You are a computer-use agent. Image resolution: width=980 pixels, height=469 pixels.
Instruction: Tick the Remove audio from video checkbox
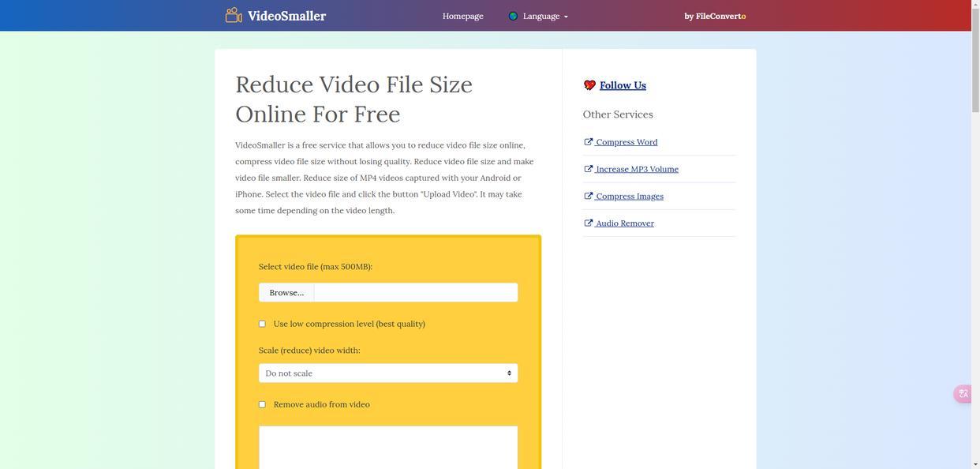click(262, 404)
